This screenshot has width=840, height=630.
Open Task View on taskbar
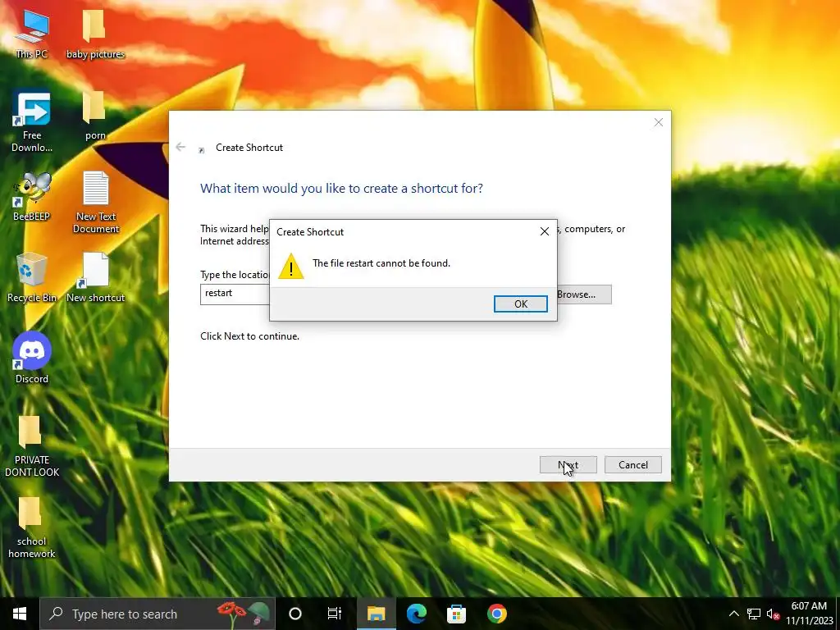pos(335,614)
